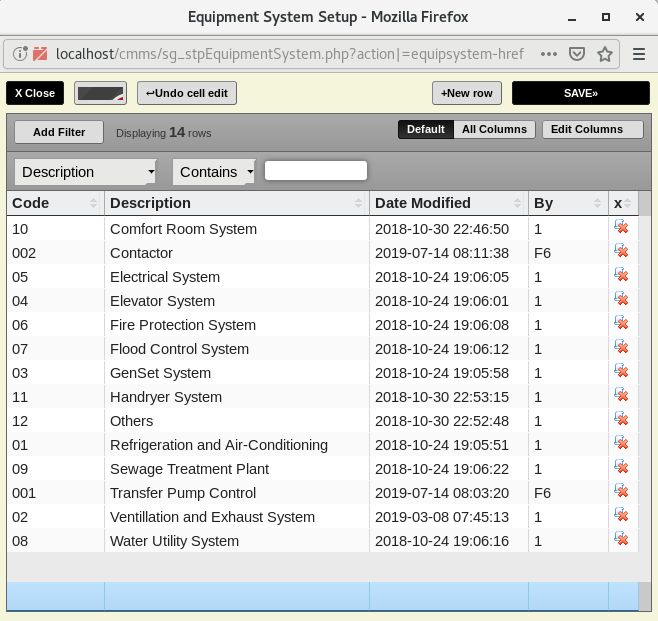Select the 'Contactor' description cell
Viewport: 658px width, 621px height.
tap(237, 253)
